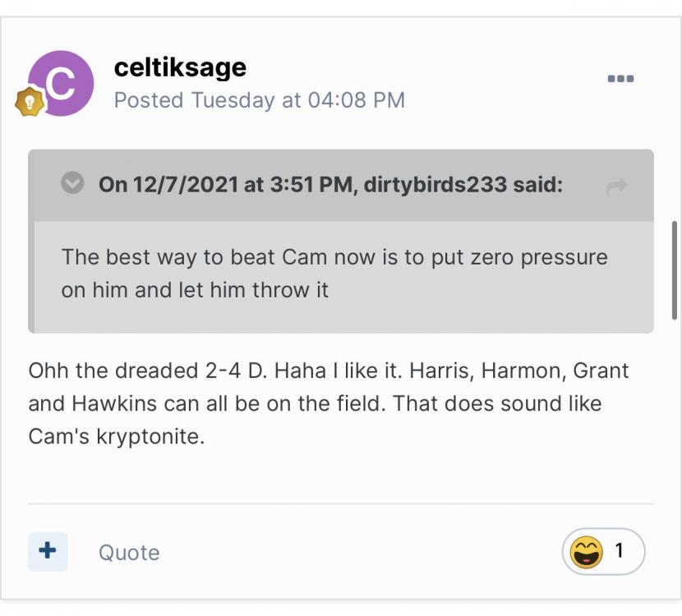
Task: Click the Quote link below the post
Action: point(129,552)
